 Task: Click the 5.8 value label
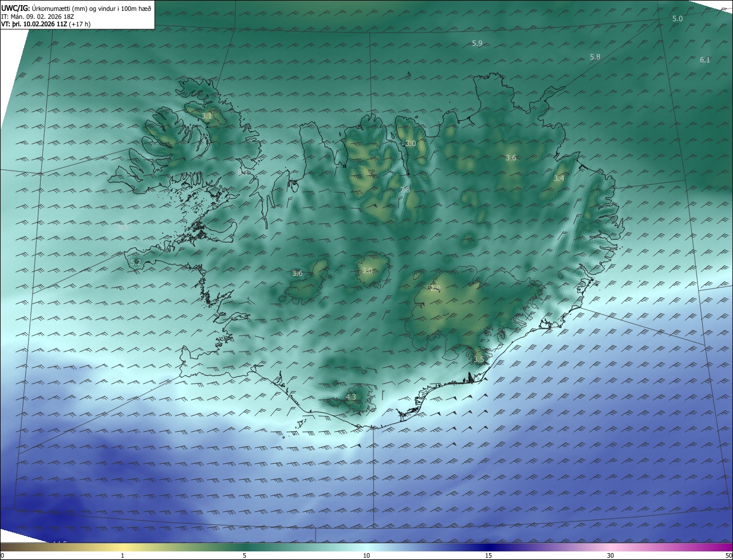[595, 57]
